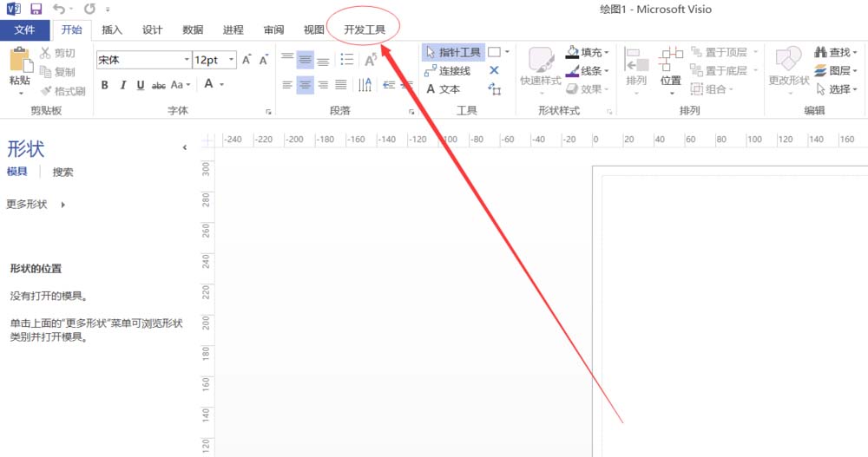Open the Select (选择) dropdown

pyautogui.click(x=837, y=89)
